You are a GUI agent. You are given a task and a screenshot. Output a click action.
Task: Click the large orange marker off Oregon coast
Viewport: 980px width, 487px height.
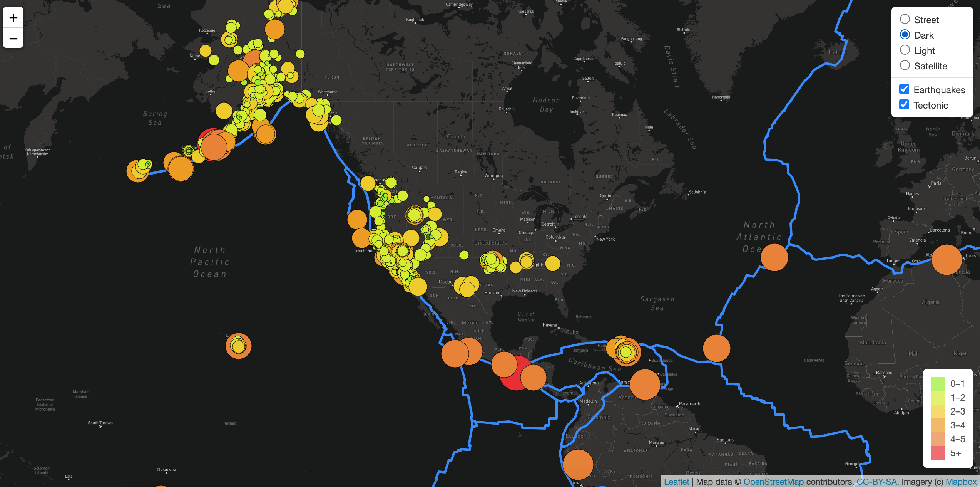point(357,220)
